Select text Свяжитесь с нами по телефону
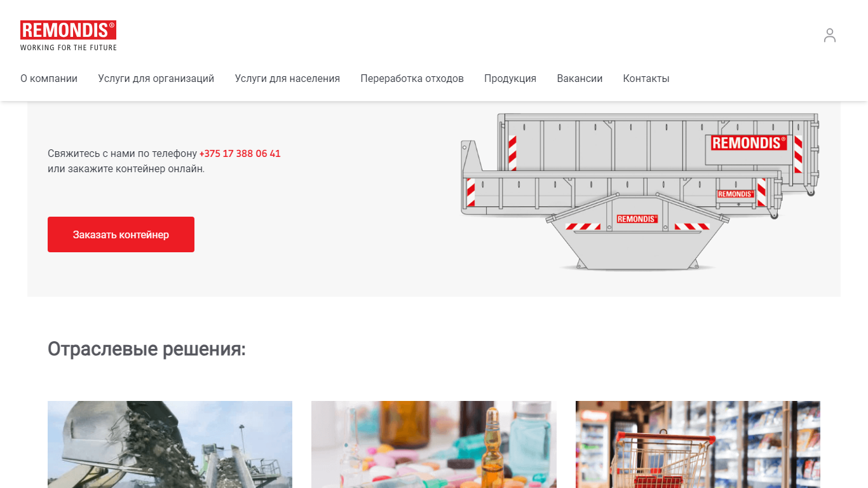Image resolution: width=868 pixels, height=488 pixels. 123,154
